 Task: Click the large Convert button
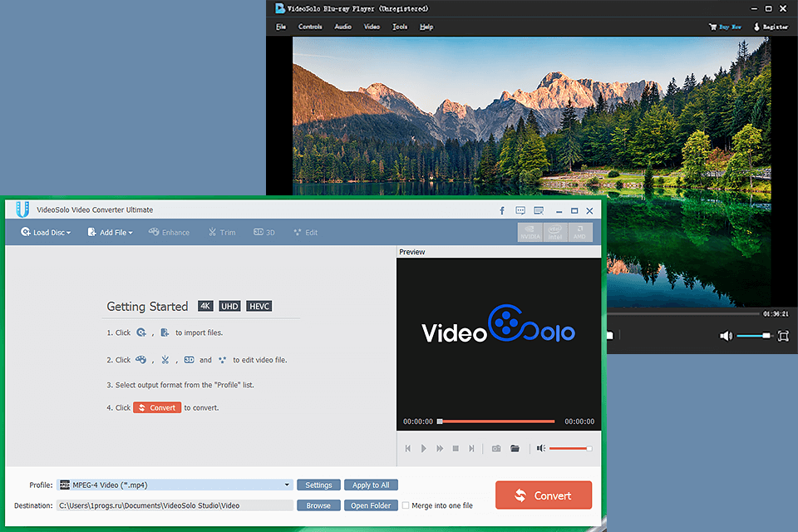(544, 495)
